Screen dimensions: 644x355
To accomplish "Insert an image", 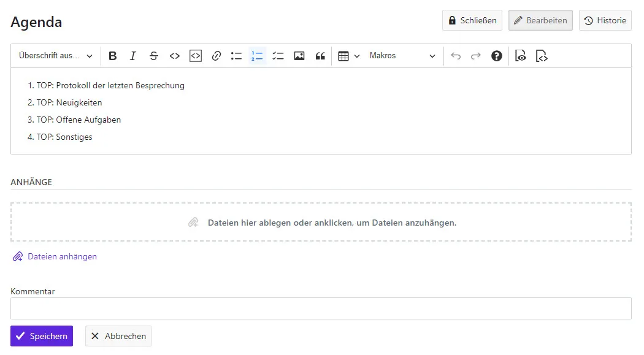I will coord(299,56).
